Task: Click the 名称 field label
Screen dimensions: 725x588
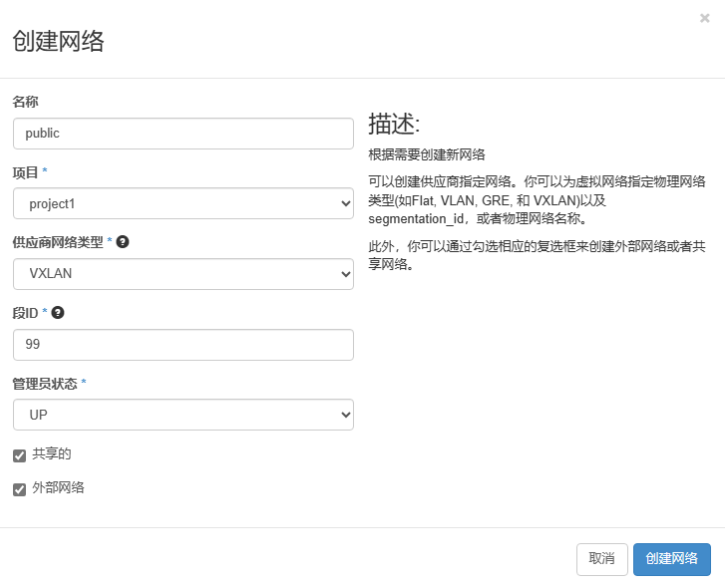Action: pos(25,102)
